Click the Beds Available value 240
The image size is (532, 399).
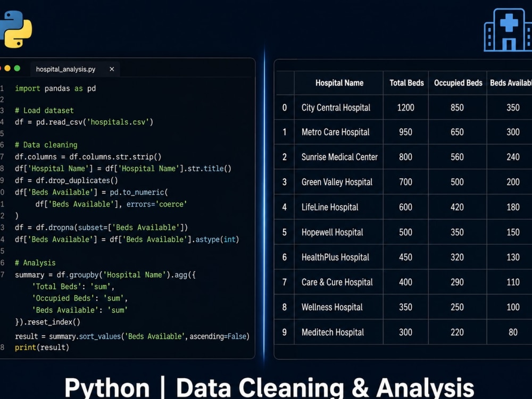coord(513,157)
